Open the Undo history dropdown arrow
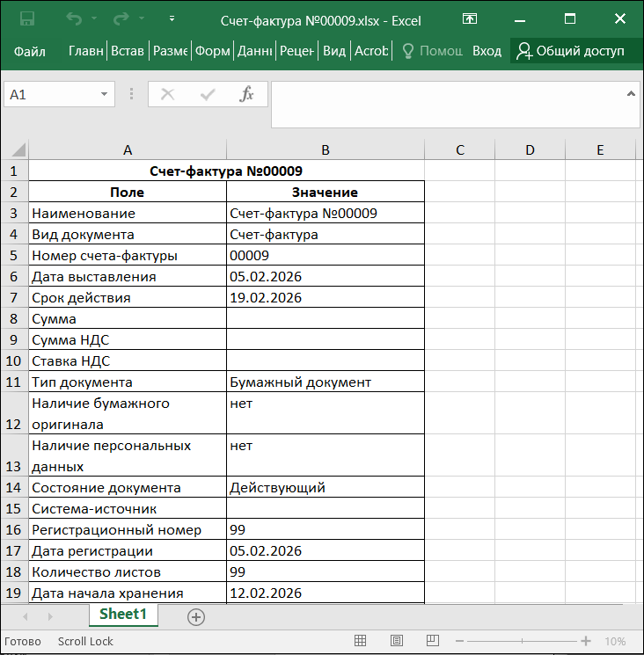This screenshot has height=655, width=644. pos(94,18)
